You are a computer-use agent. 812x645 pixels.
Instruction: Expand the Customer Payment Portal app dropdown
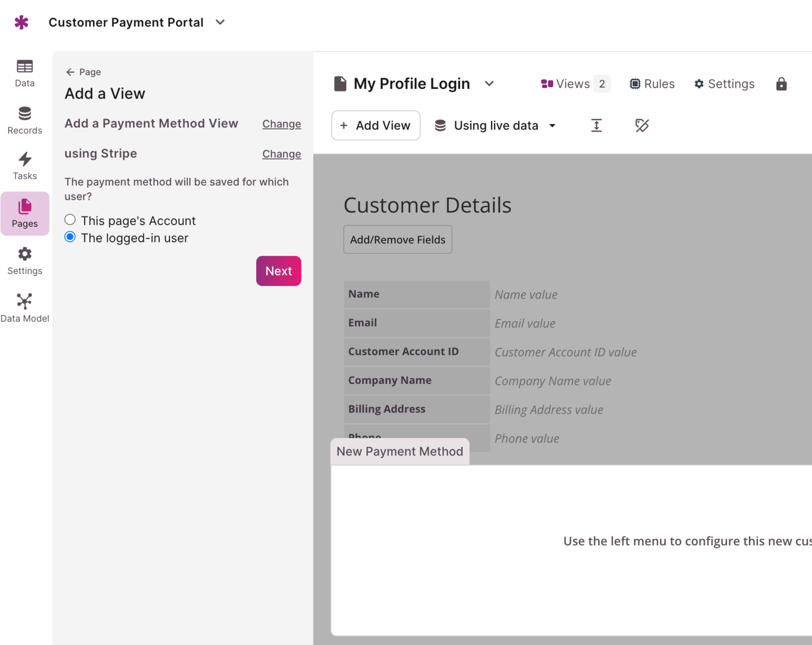point(220,22)
